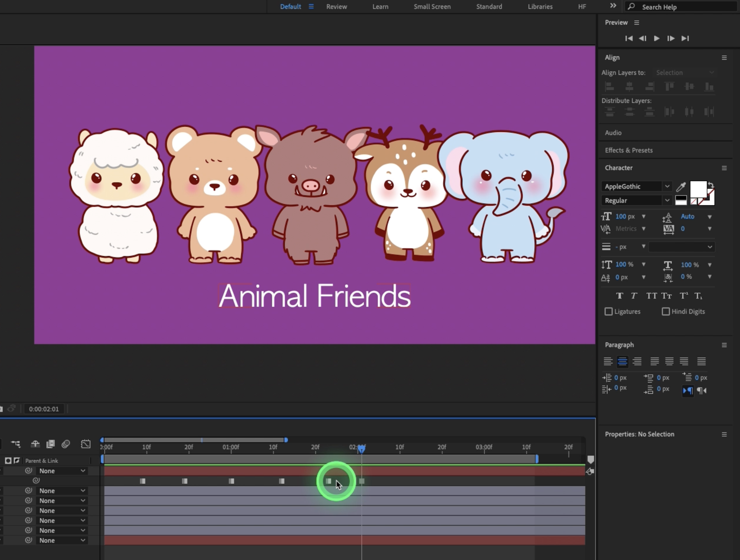Enable the Hindi Digits checkbox
This screenshot has width=740, height=560.
point(666,312)
